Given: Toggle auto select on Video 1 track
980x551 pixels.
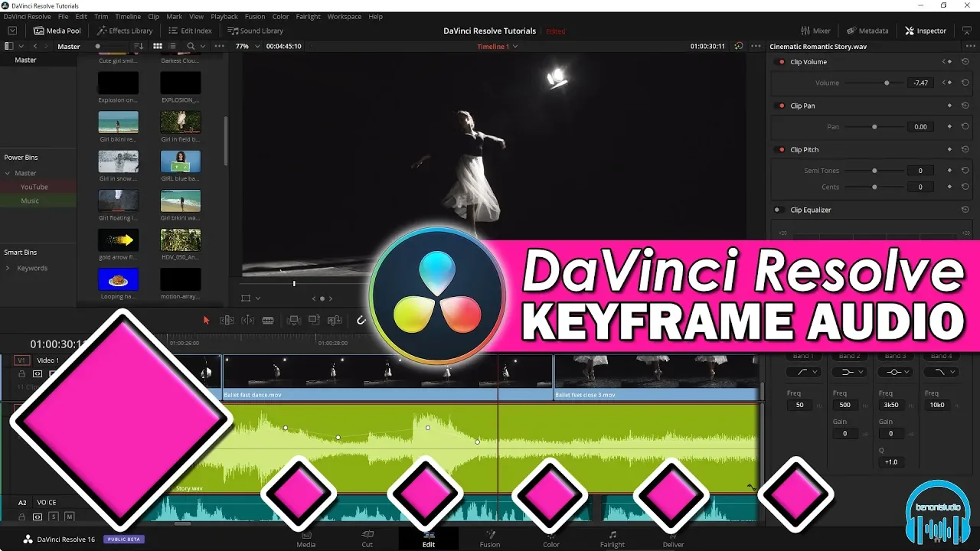Looking at the screenshot, I should click(37, 374).
